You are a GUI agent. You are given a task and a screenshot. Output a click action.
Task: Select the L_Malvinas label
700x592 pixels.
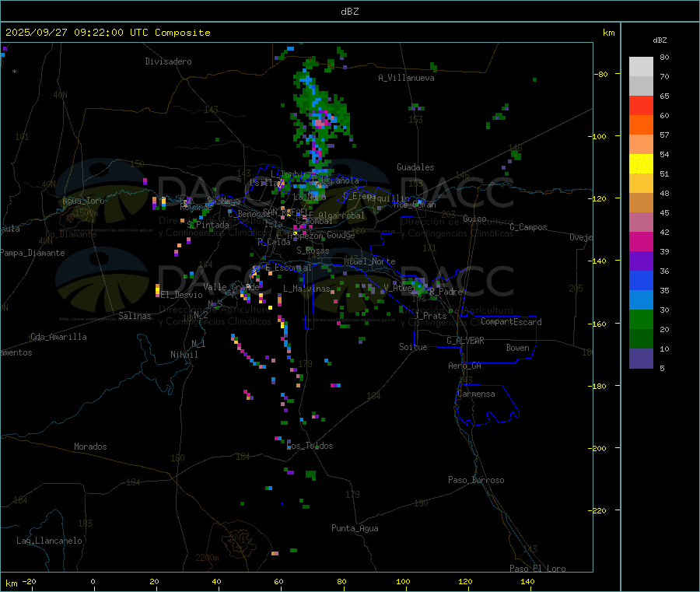click(306, 289)
